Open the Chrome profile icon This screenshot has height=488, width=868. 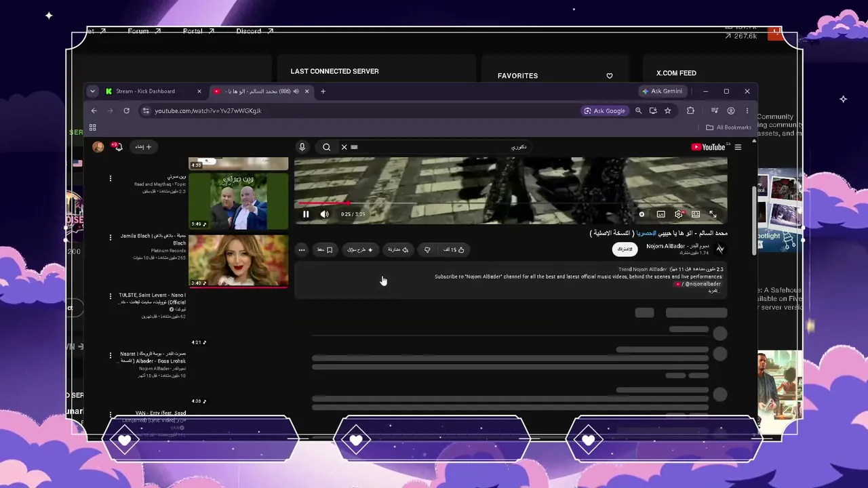[731, 110]
